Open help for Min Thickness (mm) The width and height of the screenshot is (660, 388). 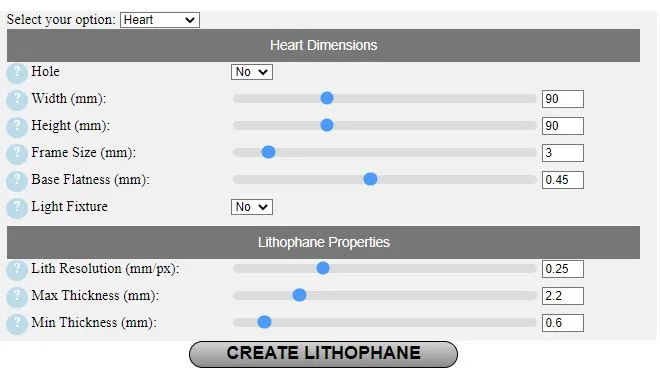point(17,324)
